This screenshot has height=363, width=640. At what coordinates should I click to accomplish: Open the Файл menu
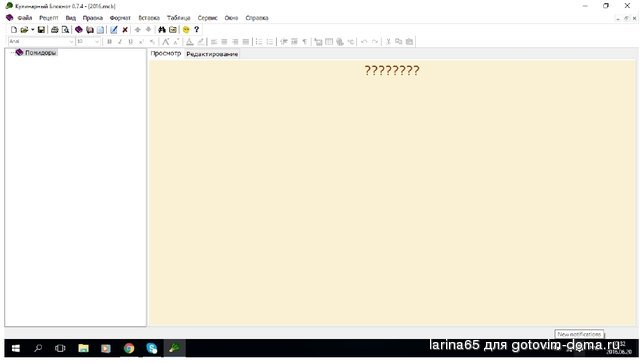tap(24, 18)
